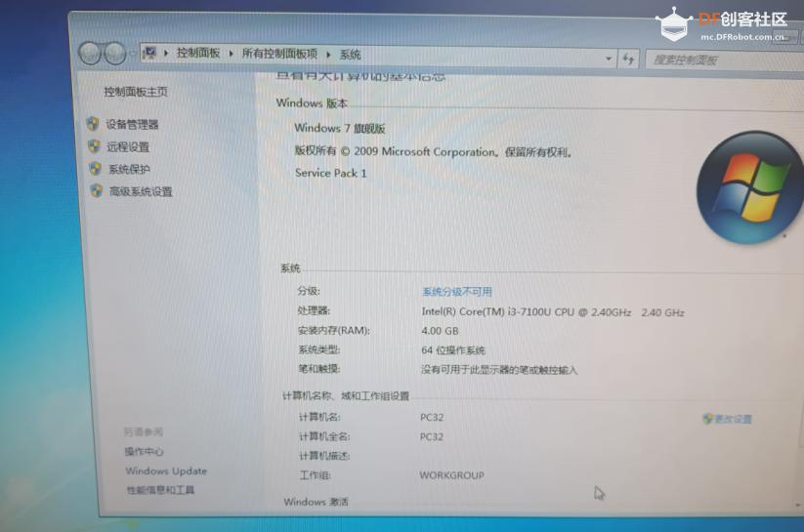Open Windows Update link
The width and height of the screenshot is (804, 532).
pyautogui.click(x=166, y=471)
